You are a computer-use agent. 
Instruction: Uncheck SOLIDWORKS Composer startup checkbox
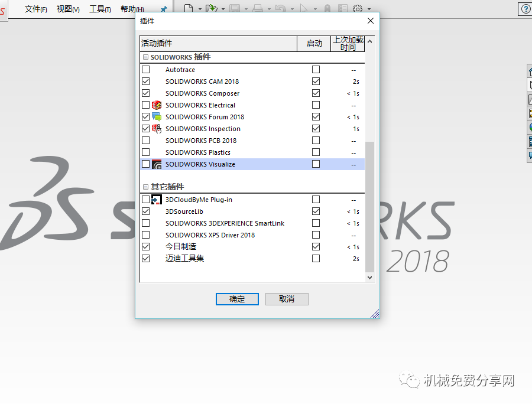(x=316, y=93)
